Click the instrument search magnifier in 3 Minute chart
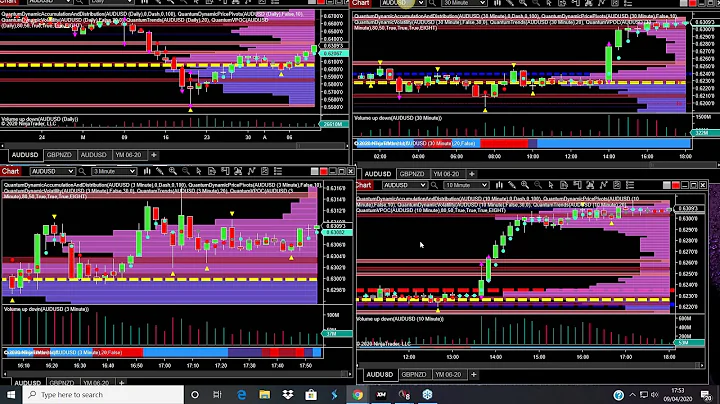Viewport: 720px width, 404px height. pos(82,171)
